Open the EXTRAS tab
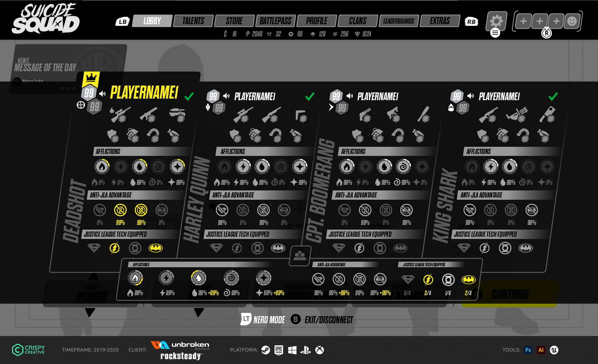The height and width of the screenshot is (364, 598). [440, 21]
